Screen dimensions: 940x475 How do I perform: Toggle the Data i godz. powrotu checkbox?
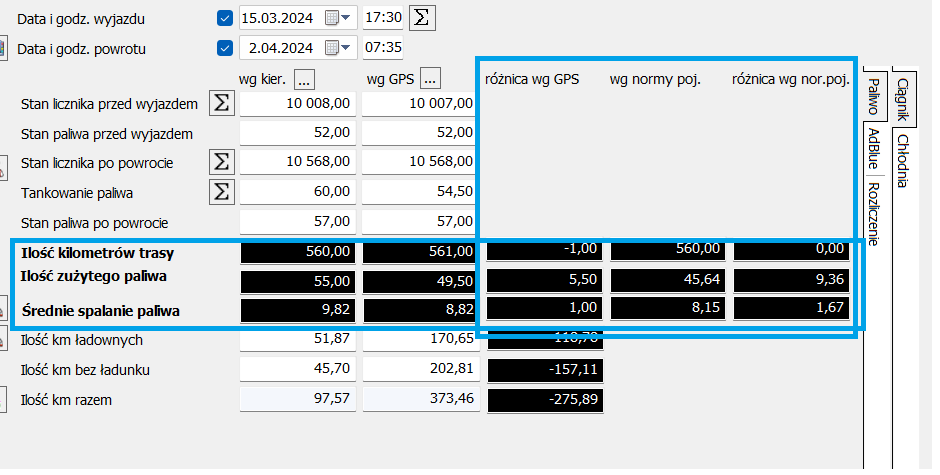tap(224, 48)
